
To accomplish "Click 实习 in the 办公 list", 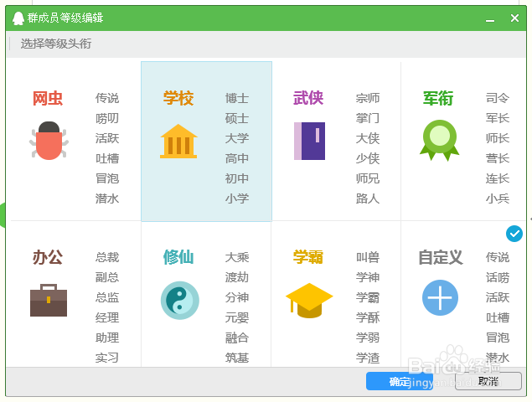I will (x=107, y=358).
